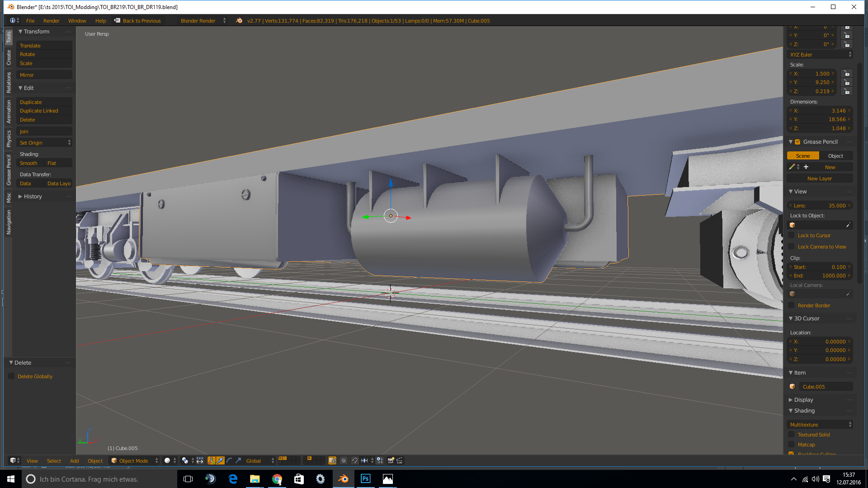This screenshot has height=488, width=868.
Task: Click the OpenGL render animation clapper icon
Action: (x=400, y=460)
